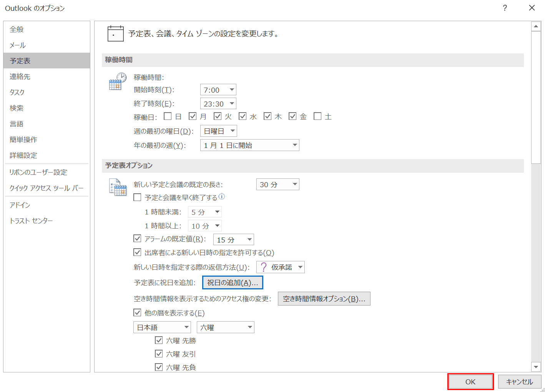Toggle 出席者による新しい日時の指定を許可する checkbox
545x392 pixels.
coord(137,252)
